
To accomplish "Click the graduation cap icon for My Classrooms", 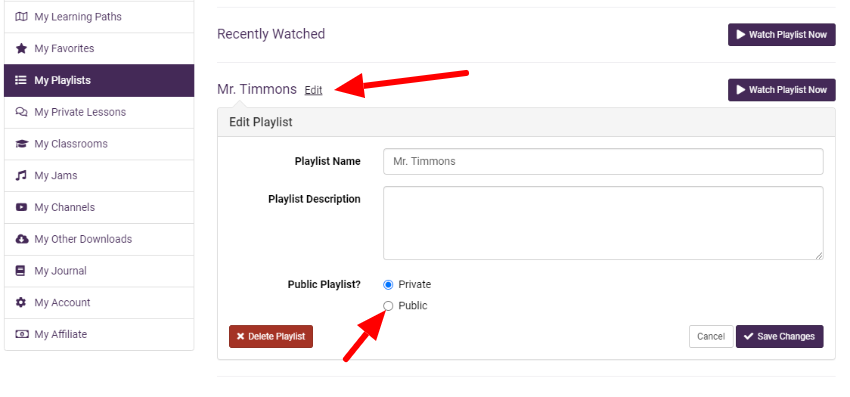I will pos(21,144).
